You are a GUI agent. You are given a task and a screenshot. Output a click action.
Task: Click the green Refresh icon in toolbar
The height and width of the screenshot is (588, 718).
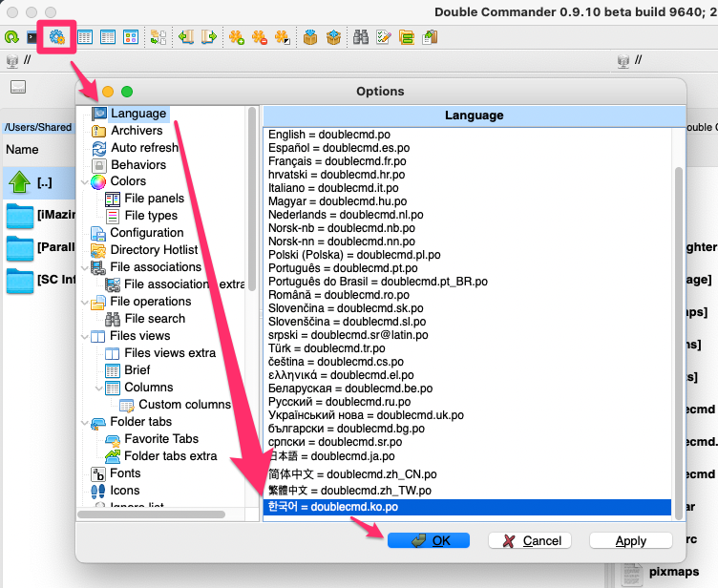[11, 37]
